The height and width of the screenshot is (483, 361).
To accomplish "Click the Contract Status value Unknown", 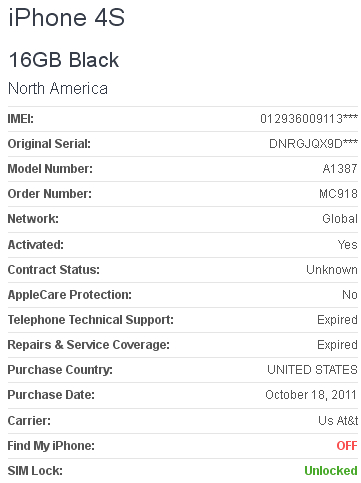I will pos(332,270).
